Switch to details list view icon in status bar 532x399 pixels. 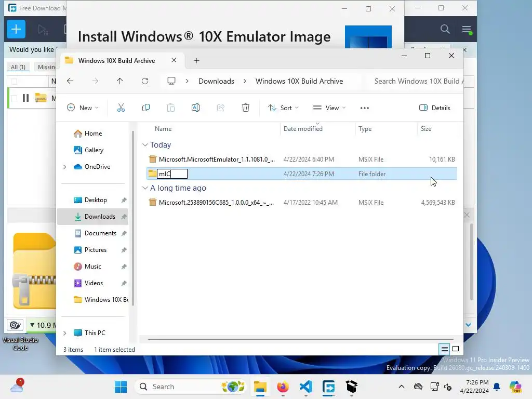pyautogui.click(x=445, y=349)
